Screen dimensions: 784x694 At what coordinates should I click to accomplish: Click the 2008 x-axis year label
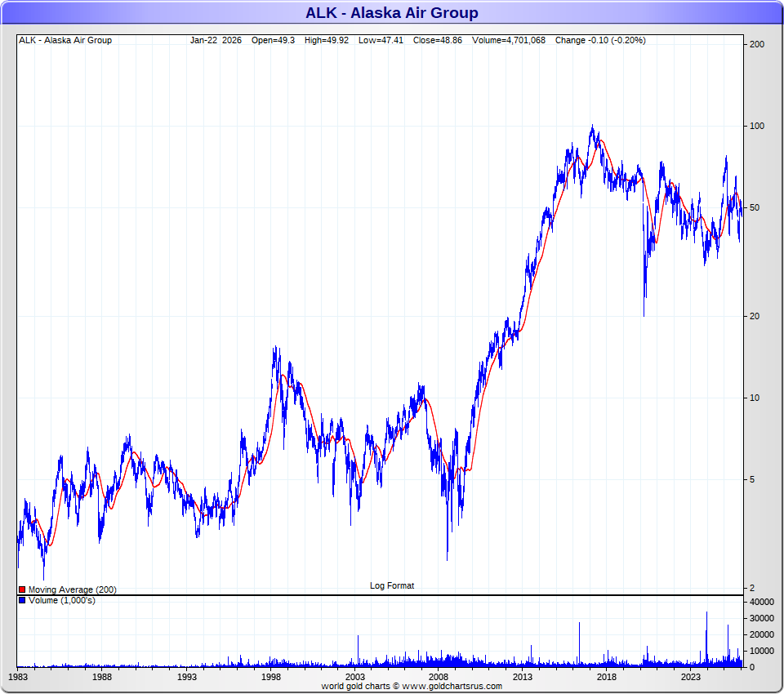tap(439, 677)
